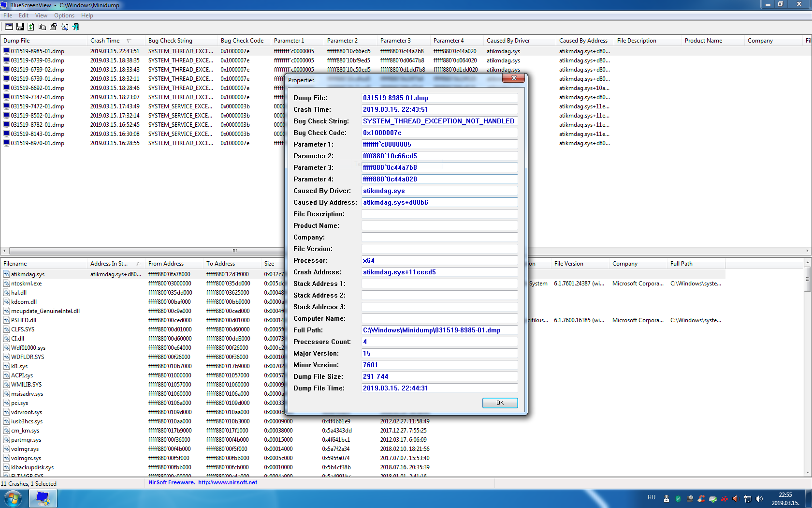Sort lower pane by From Address column

click(174, 264)
